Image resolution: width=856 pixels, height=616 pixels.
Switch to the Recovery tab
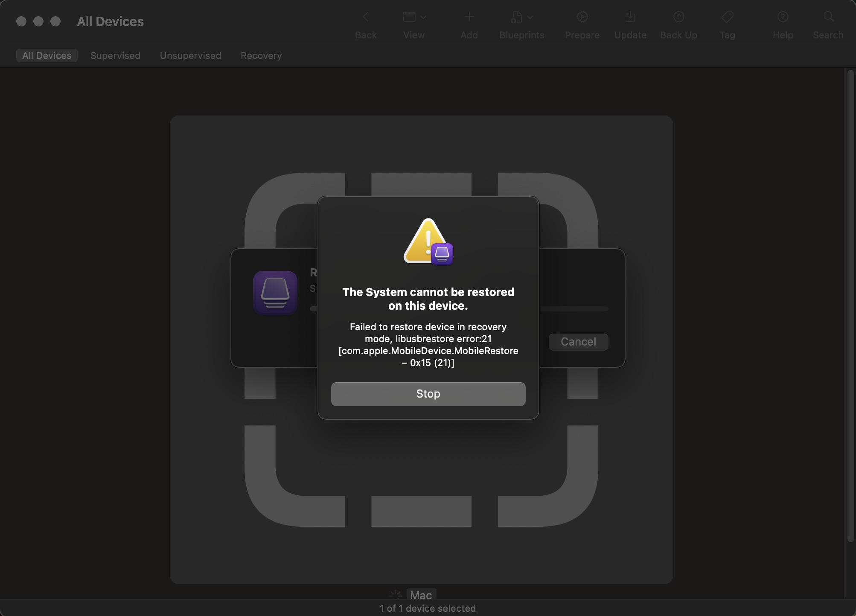point(261,55)
